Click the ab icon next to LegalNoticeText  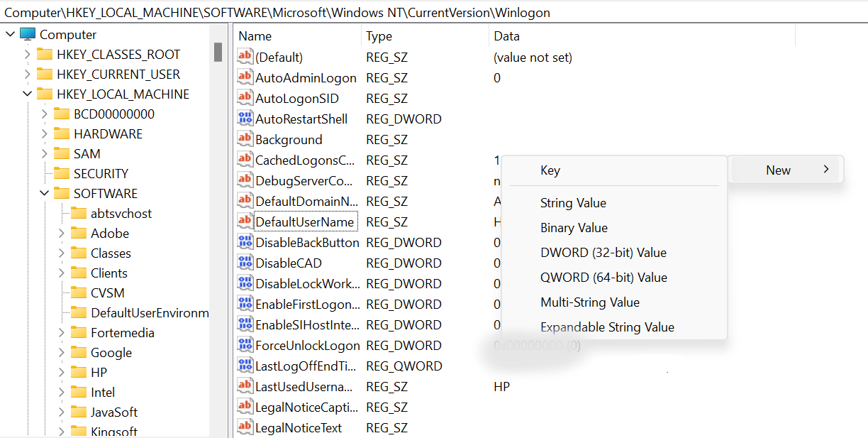click(x=245, y=427)
